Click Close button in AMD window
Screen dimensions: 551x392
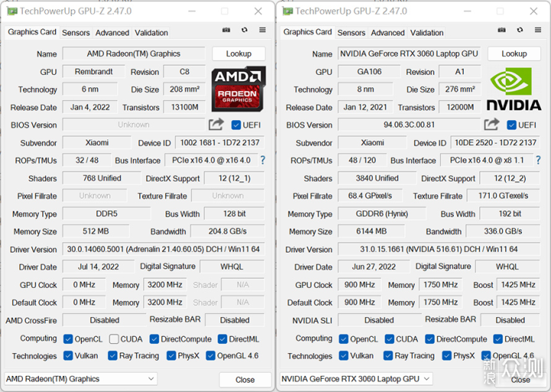[245, 380]
